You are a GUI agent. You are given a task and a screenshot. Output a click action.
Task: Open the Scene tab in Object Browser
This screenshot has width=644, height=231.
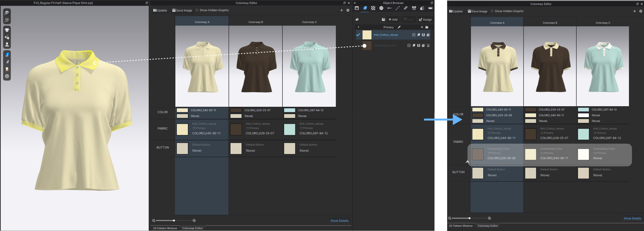click(357, 8)
